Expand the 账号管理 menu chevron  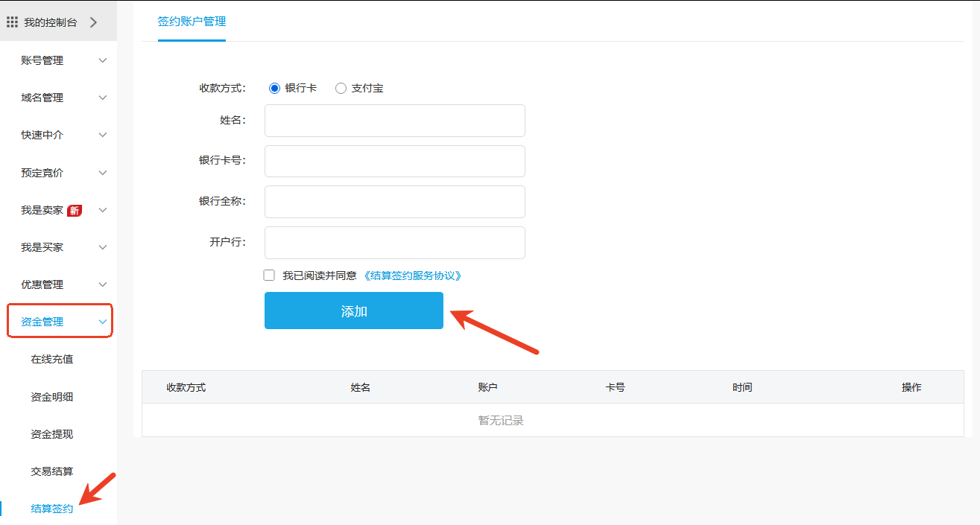[103, 60]
